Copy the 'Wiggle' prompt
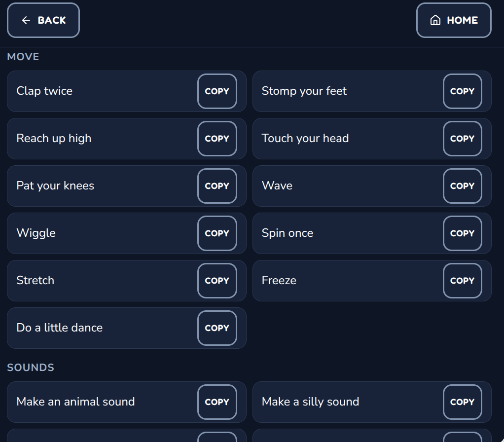Screen dimensions: 504x442 tap(217, 233)
